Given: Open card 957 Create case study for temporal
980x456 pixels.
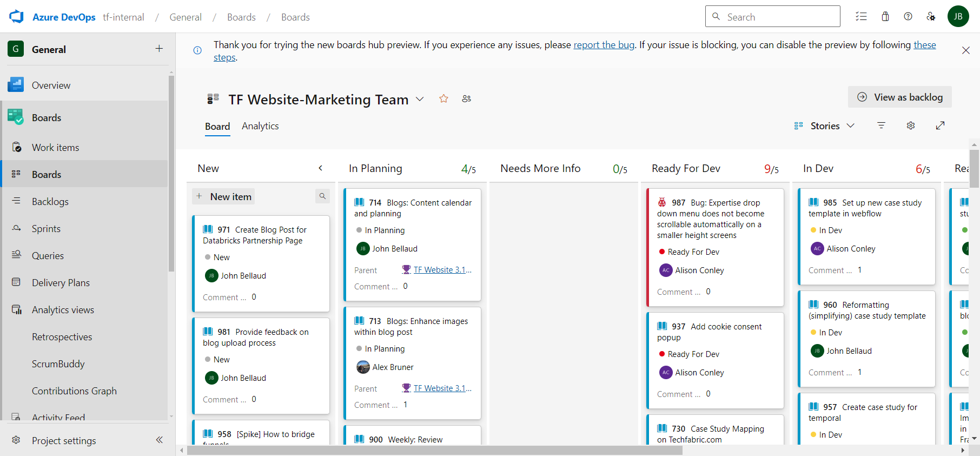Looking at the screenshot, I should [863, 412].
